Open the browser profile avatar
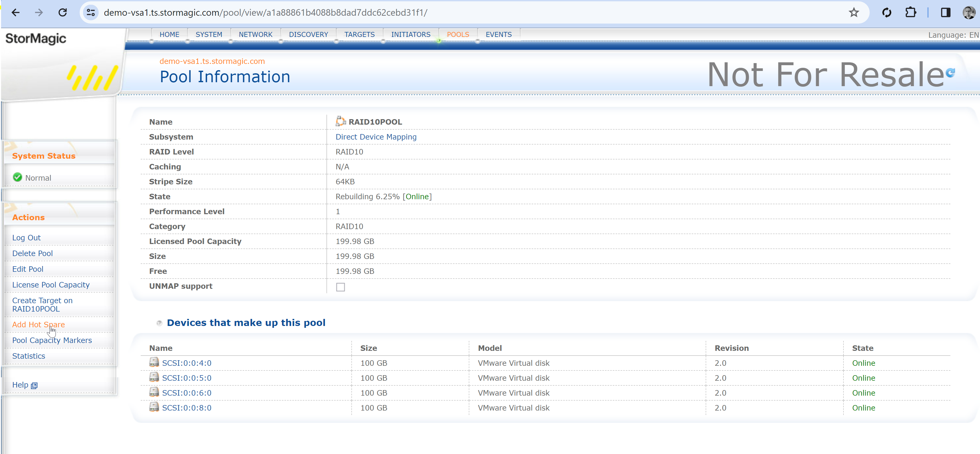980x454 pixels. pos(968,13)
